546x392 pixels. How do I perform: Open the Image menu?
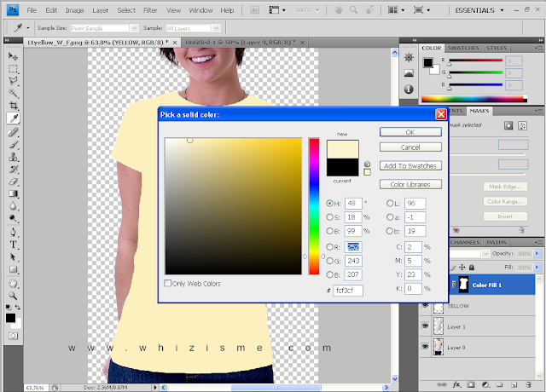(x=74, y=10)
